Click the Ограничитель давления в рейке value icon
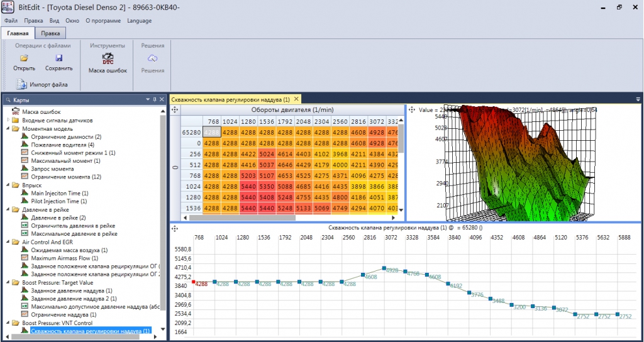This screenshot has width=644, height=342. [x=25, y=226]
